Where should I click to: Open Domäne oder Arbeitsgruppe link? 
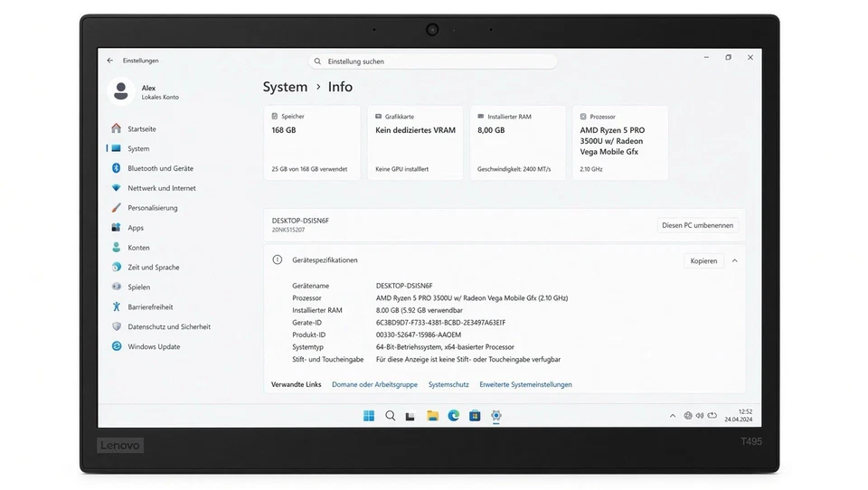point(374,384)
